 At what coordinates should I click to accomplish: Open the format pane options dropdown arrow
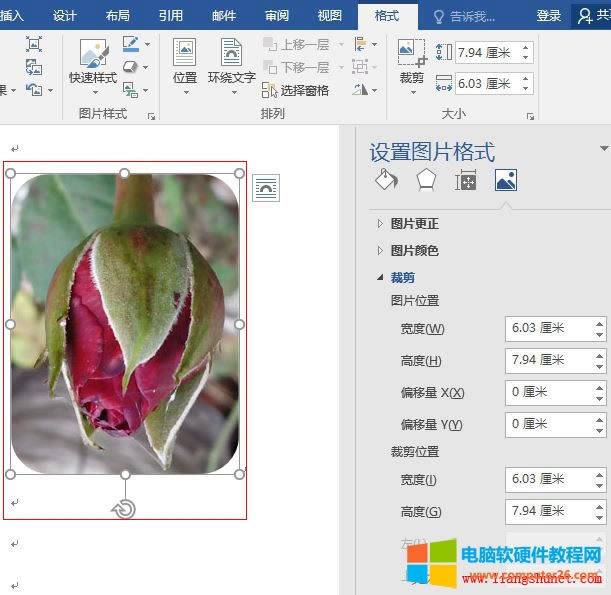click(x=603, y=149)
